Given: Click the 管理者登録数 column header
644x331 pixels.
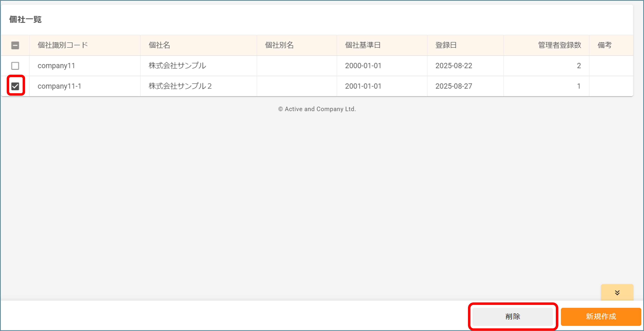Looking at the screenshot, I should (x=559, y=45).
